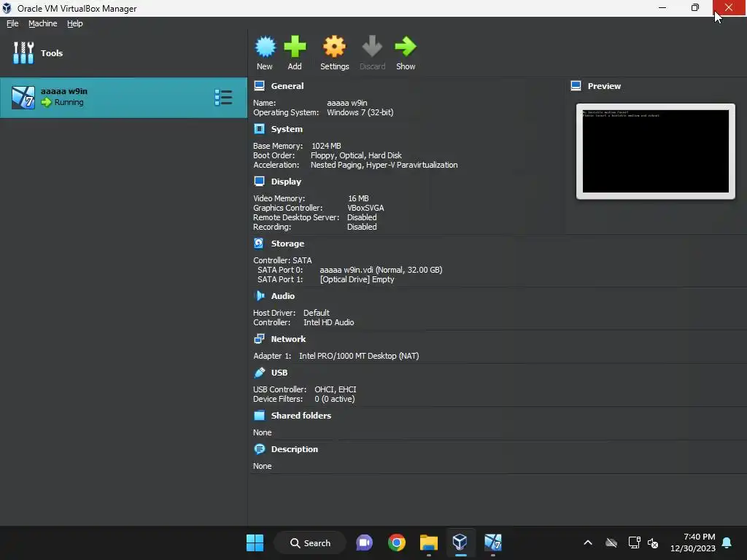Click the VM preview thumbnail
The width and height of the screenshot is (747, 560).
pyautogui.click(x=656, y=152)
